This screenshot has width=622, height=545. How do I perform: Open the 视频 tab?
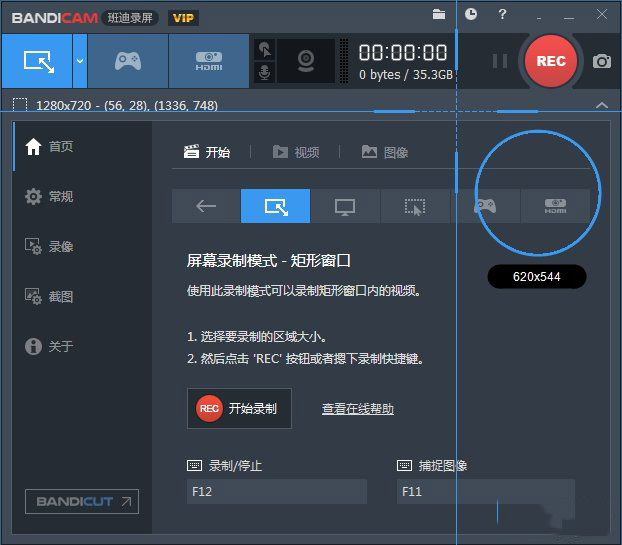point(296,152)
